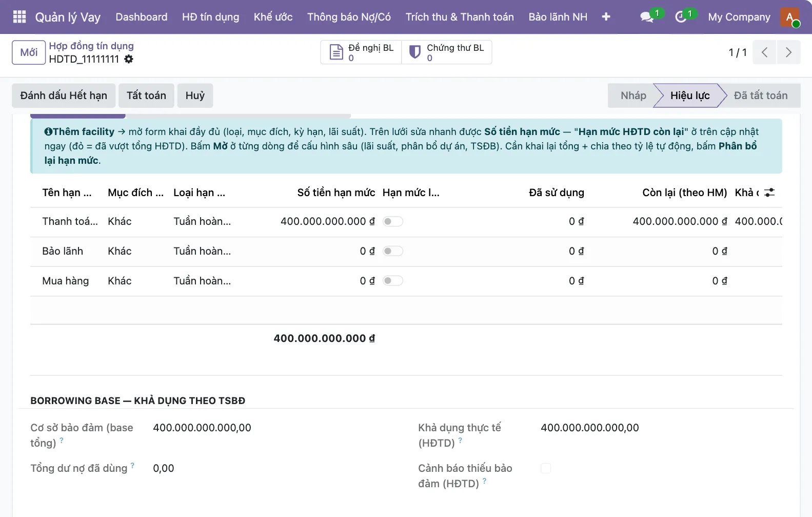Open the Đề nghị BL document button
This screenshot has width=812, height=517.
pos(361,52)
